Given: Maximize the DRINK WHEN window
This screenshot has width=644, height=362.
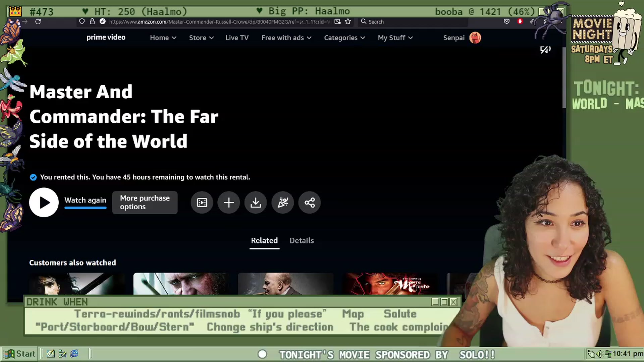Looking at the screenshot, I should (x=444, y=302).
